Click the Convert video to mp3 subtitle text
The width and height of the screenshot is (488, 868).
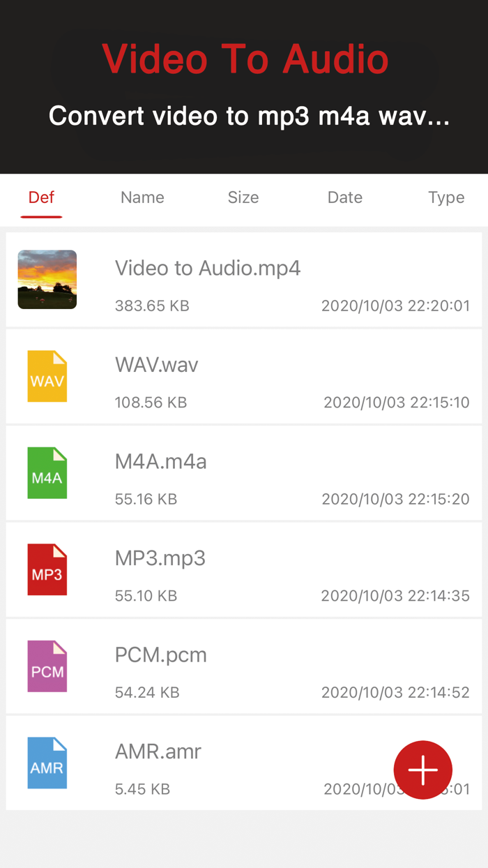244,116
